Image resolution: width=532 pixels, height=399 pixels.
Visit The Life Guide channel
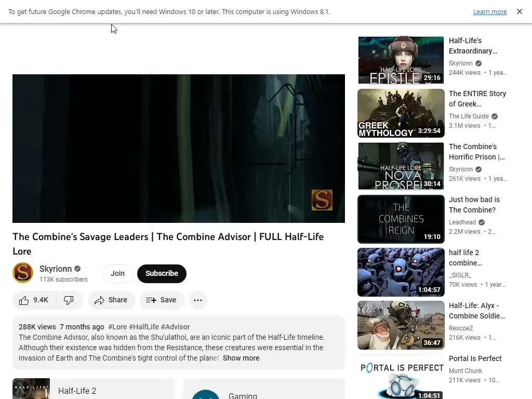[469, 116]
